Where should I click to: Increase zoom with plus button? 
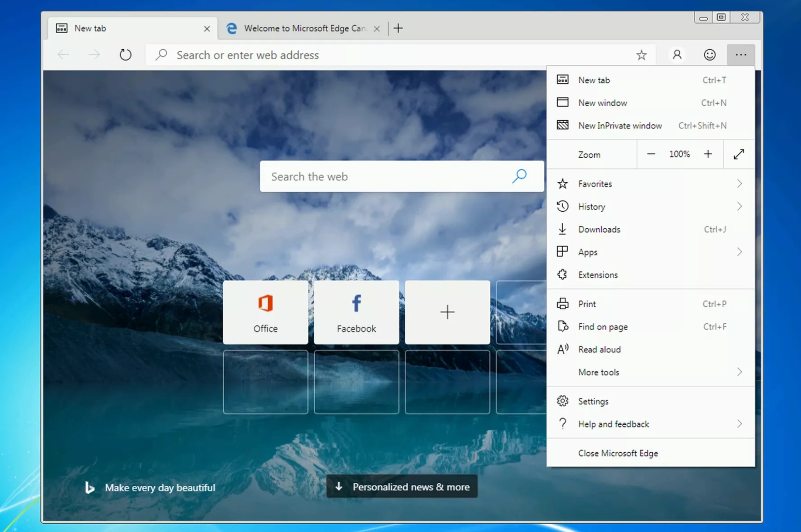coord(708,154)
